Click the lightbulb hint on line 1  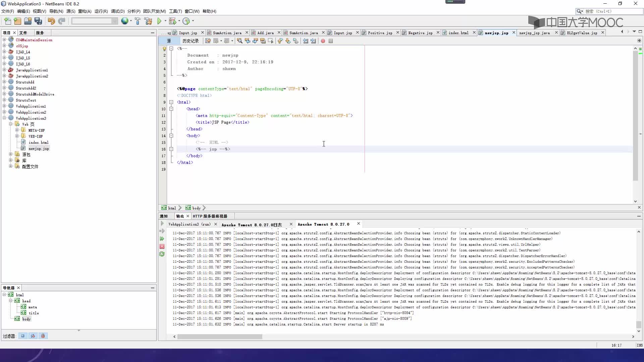(164, 49)
